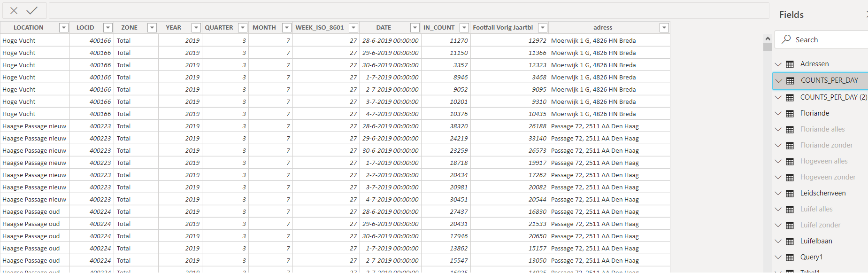Click the Fields list scroll-up arrow
Image resolution: width=868 pixels, height=273 pixels.
click(768, 39)
